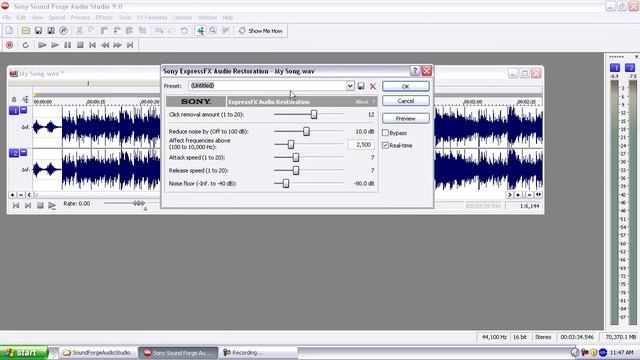Click the Record button in transport bar
Screen dimensions: 640x360
[x=9, y=45]
